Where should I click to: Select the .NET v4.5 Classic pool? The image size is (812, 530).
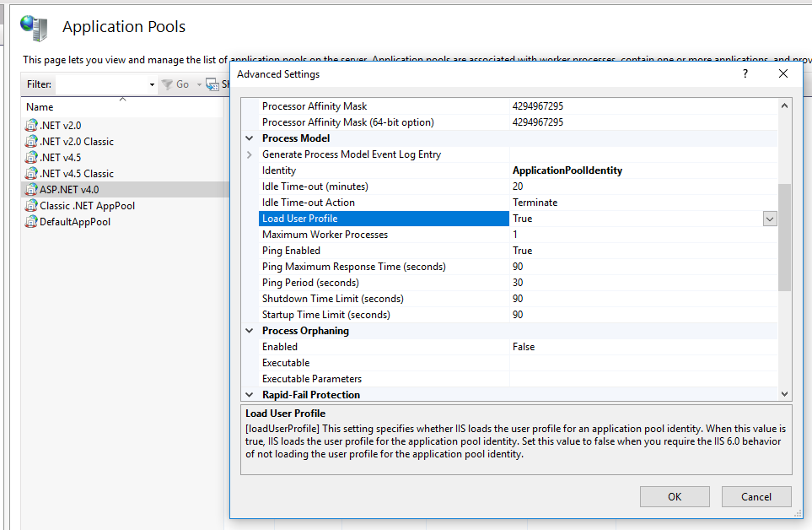tap(77, 174)
